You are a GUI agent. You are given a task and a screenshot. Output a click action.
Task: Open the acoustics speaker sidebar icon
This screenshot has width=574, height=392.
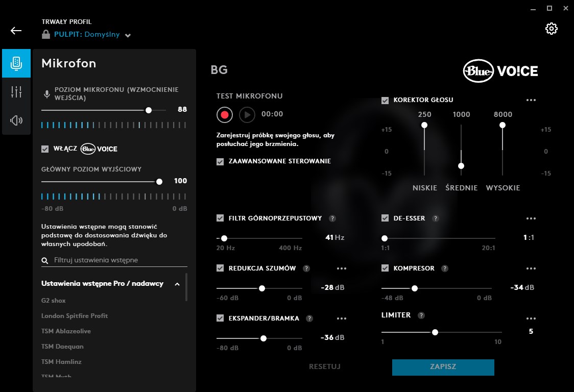coord(16,120)
